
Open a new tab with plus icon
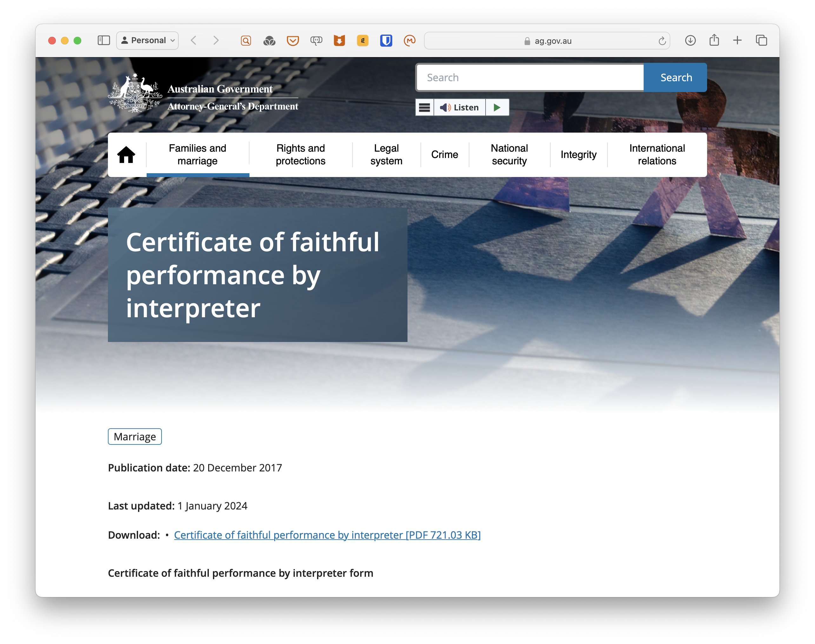pyautogui.click(x=737, y=40)
